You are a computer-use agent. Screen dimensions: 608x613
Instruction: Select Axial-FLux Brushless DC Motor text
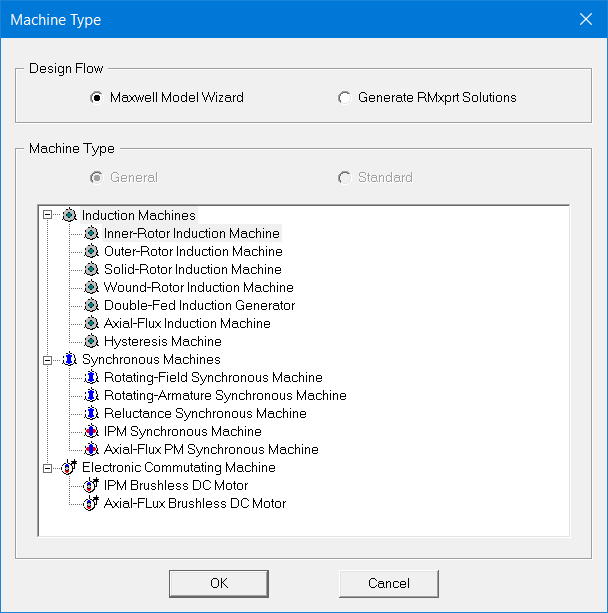tap(195, 503)
